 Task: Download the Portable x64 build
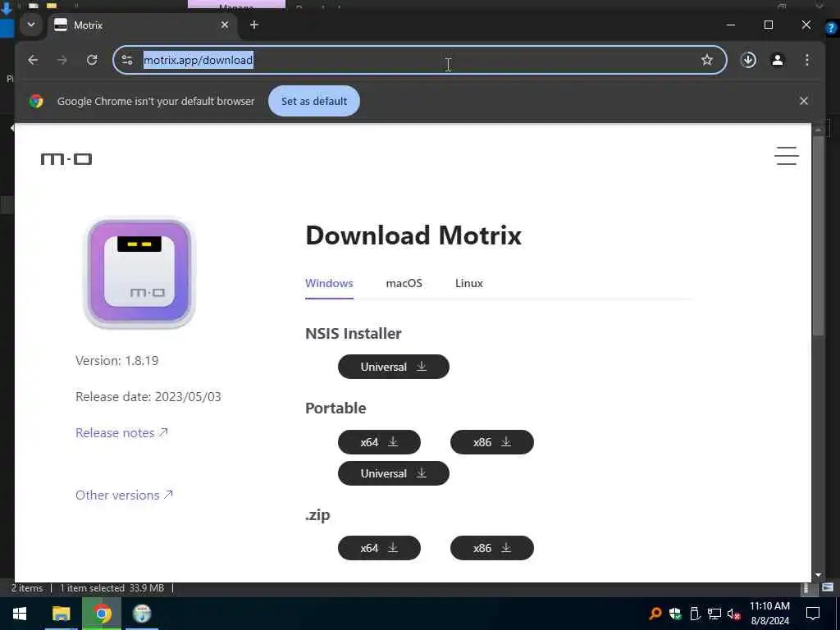(x=379, y=442)
